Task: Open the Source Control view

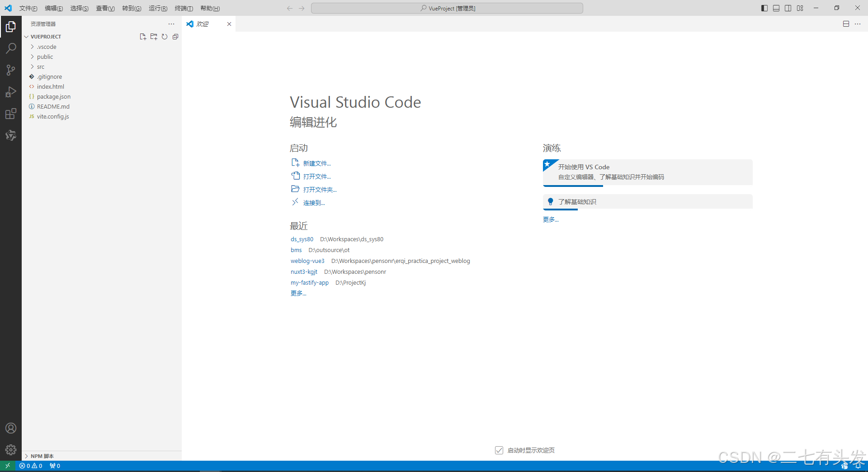Action: (x=11, y=70)
